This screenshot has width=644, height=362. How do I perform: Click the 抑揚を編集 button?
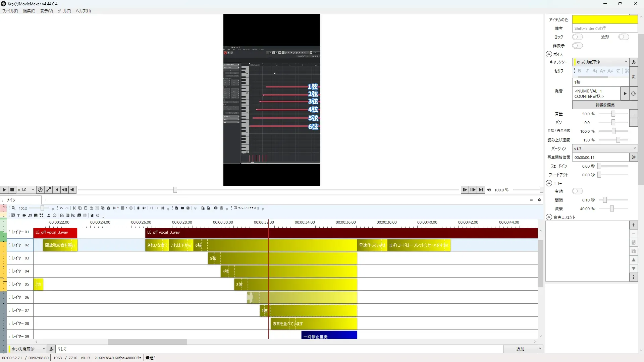[605, 105]
